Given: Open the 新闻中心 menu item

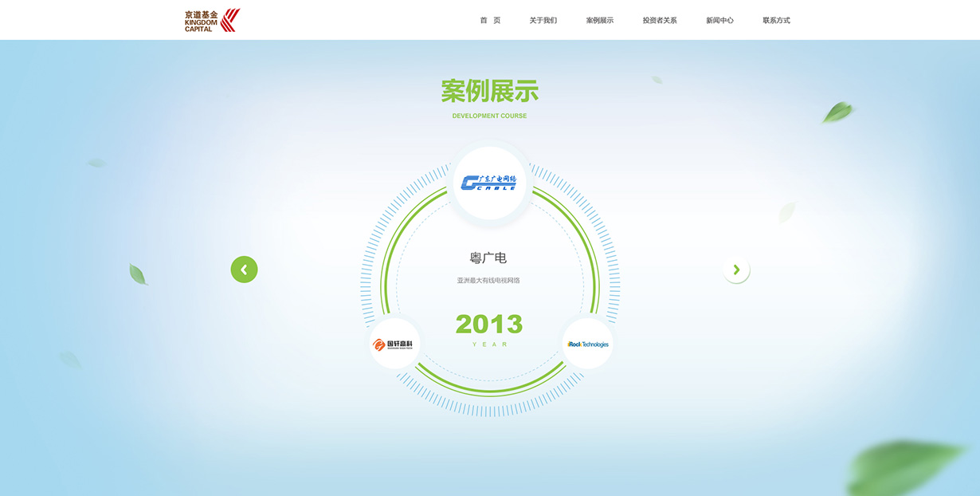Looking at the screenshot, I should tap(719, 21).
